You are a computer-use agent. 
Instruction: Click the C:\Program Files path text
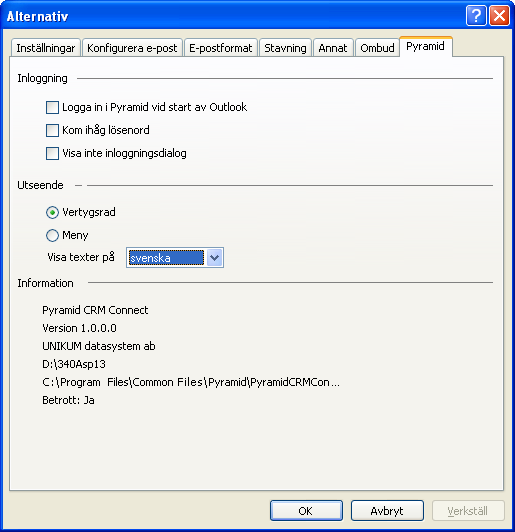[x=191, y=382]
